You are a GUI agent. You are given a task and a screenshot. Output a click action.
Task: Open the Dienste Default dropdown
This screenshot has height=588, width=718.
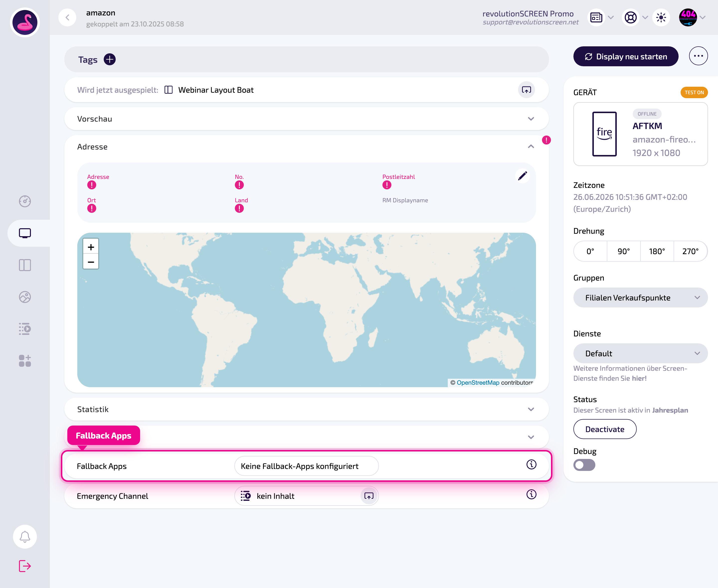coord(640,354)
